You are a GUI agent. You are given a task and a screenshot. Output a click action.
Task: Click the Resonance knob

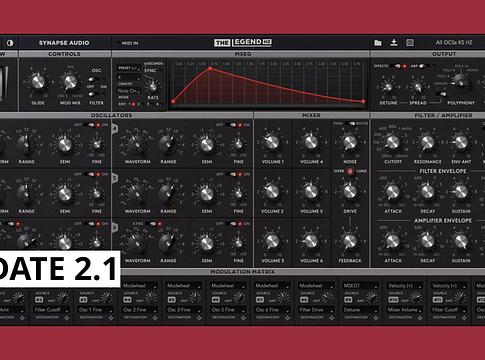[427, 142]
